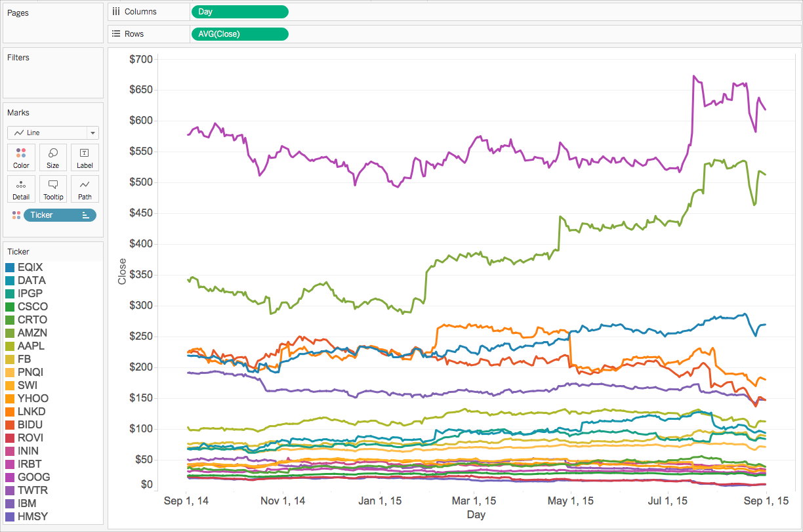Select the Close axis title
The image size is (803, 532).
tap(121, 270)
